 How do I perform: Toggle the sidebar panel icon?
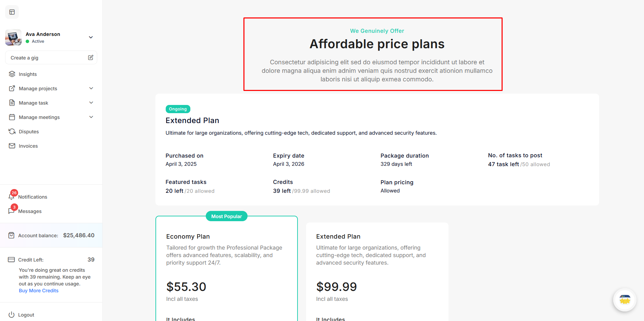click(x=12, y=12)
